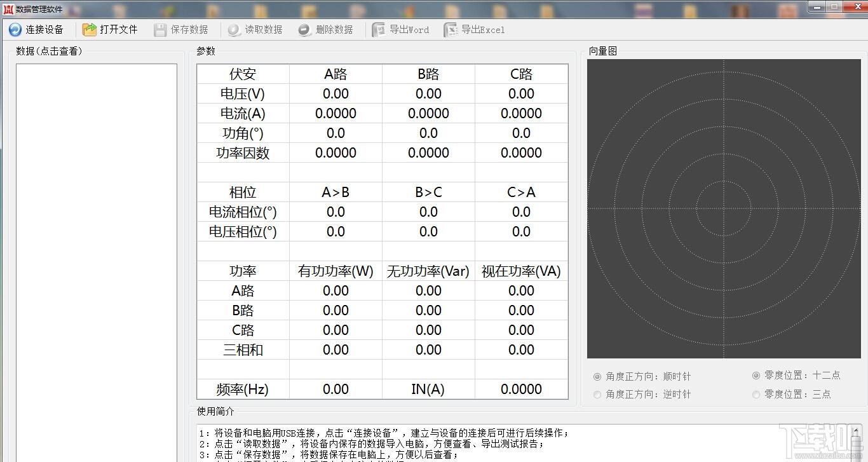Click the B路 column header cell
Screen dimensions: 868x462
(428, 74)
